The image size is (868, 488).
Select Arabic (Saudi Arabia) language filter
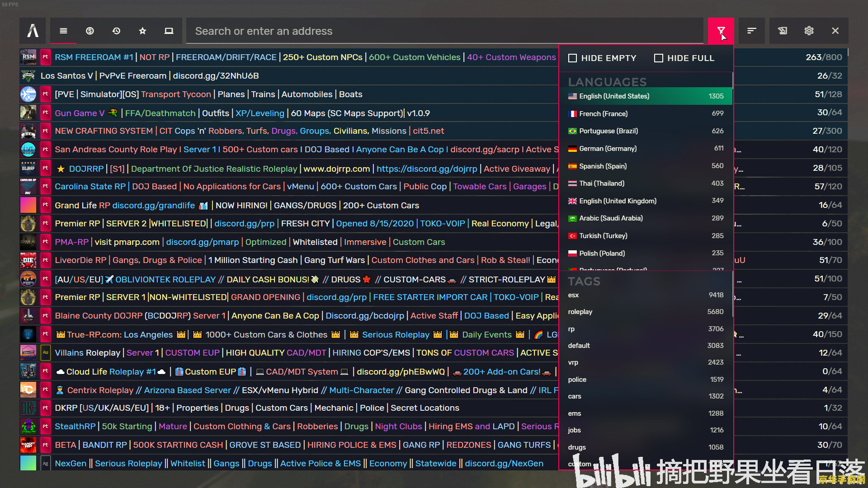pyautogui.click(x=646, y=218)
